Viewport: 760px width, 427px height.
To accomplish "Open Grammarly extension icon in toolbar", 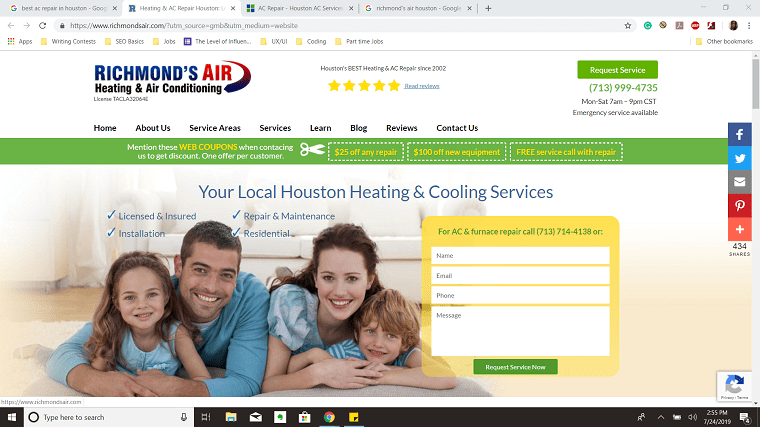I will (x=648, y=25).
